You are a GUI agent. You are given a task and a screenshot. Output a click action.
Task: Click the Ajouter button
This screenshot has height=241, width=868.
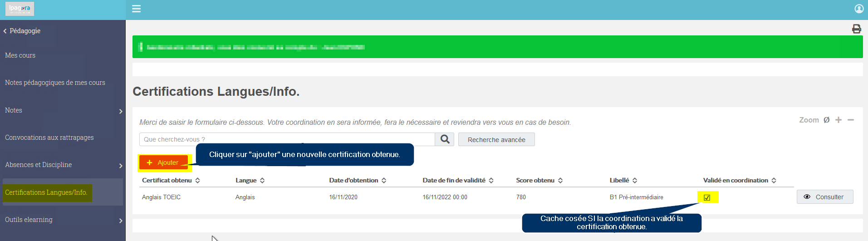coord(163,162)
